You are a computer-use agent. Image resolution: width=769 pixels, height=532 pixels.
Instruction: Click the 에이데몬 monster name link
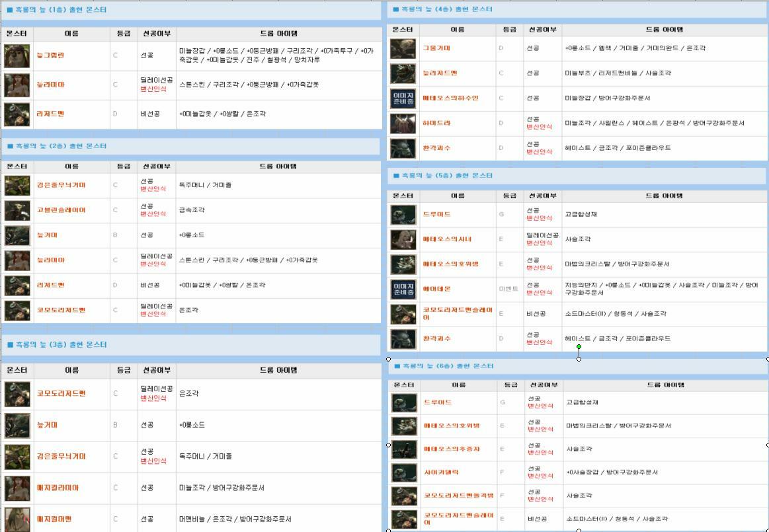pos(436,289)
